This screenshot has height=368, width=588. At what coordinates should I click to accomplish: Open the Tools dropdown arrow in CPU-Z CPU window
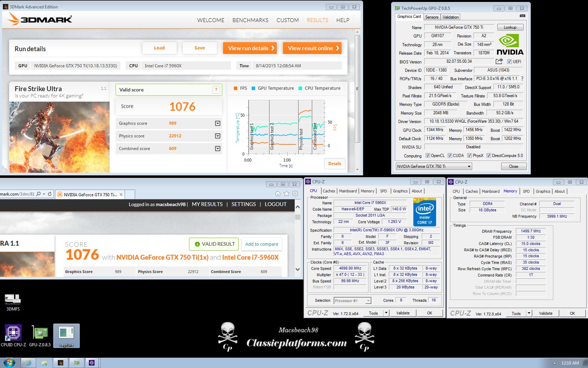point(386,313)
